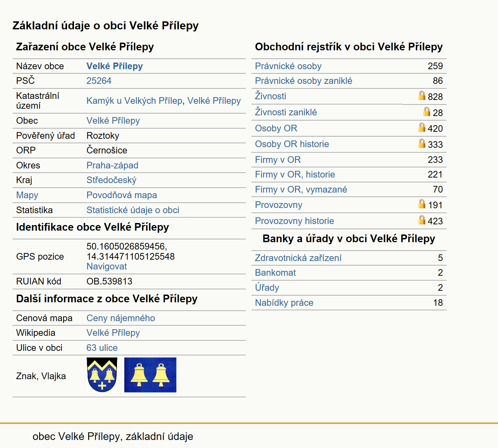This screenshot has height=448, width=498.
Task: Click the lock icon next to Živnosti zaniklé
Action: pyautogui.click(x=427, y=111)
